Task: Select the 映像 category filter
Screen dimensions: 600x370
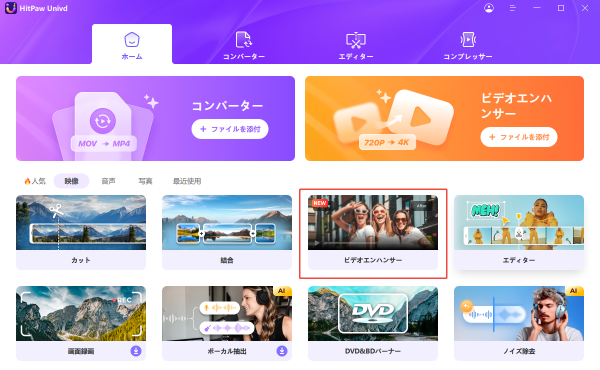Action: 72,181
